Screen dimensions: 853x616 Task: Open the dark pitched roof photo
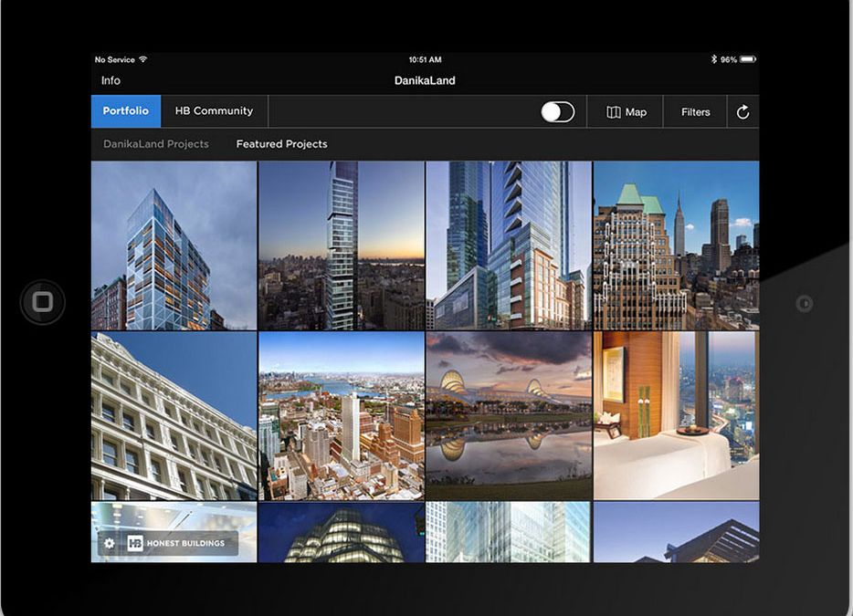(676, 532)
